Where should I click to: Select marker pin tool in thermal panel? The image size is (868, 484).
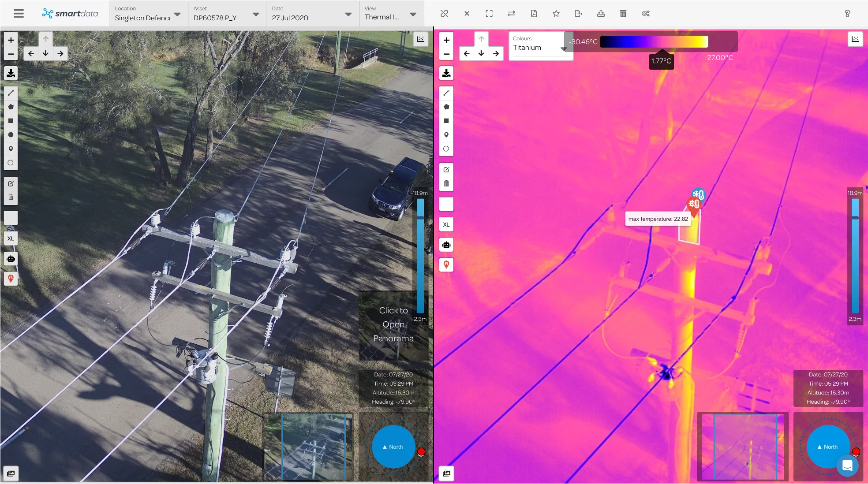click(x=446, y=135)
